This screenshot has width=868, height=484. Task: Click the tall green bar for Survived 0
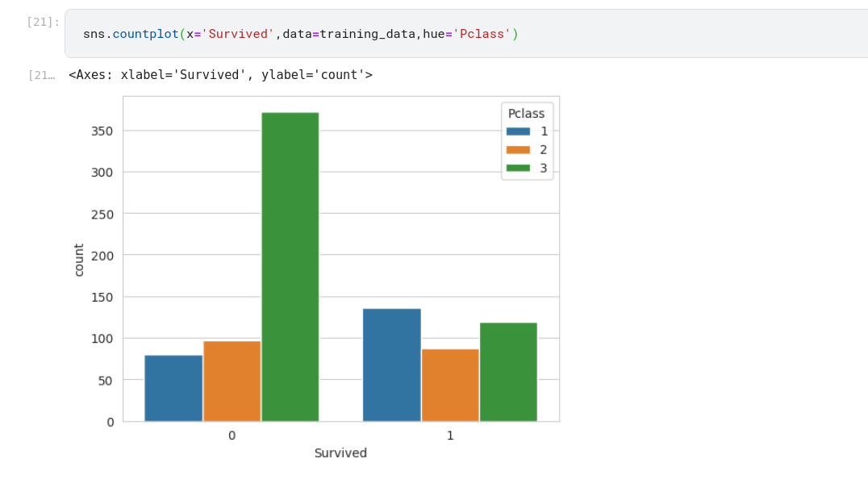290,266
